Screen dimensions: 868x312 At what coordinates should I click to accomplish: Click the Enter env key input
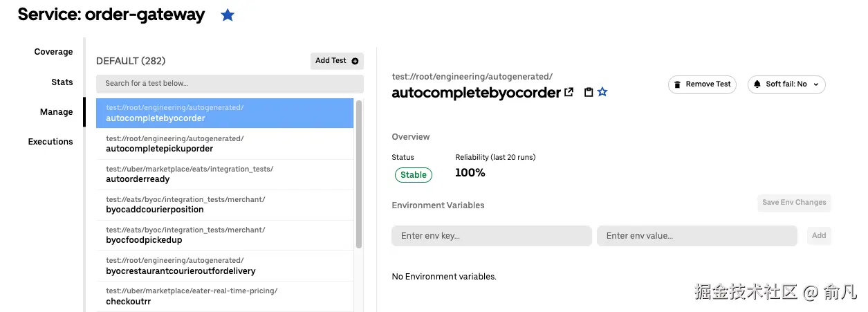491,236
